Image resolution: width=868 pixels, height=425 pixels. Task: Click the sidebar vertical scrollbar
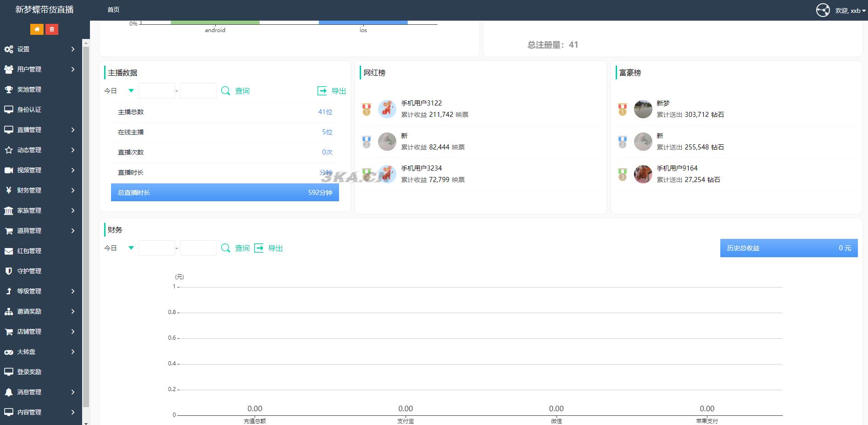86,227
